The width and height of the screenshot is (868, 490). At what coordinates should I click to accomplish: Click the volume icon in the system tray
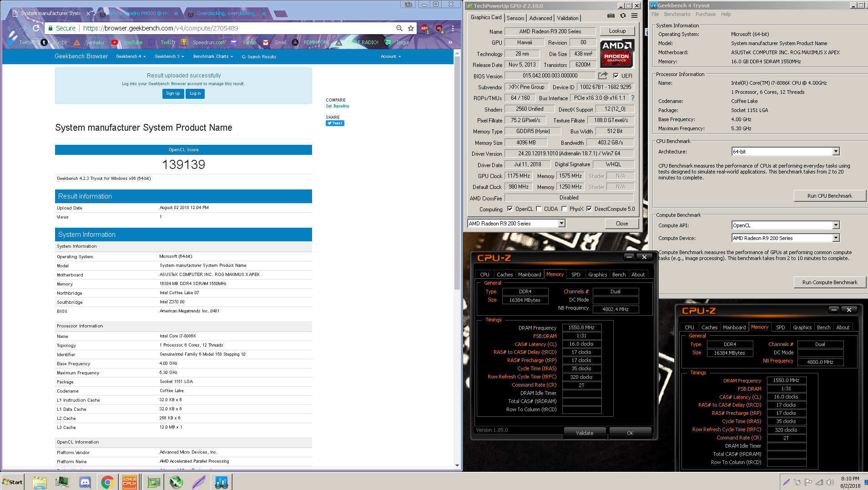coord(830,482)
